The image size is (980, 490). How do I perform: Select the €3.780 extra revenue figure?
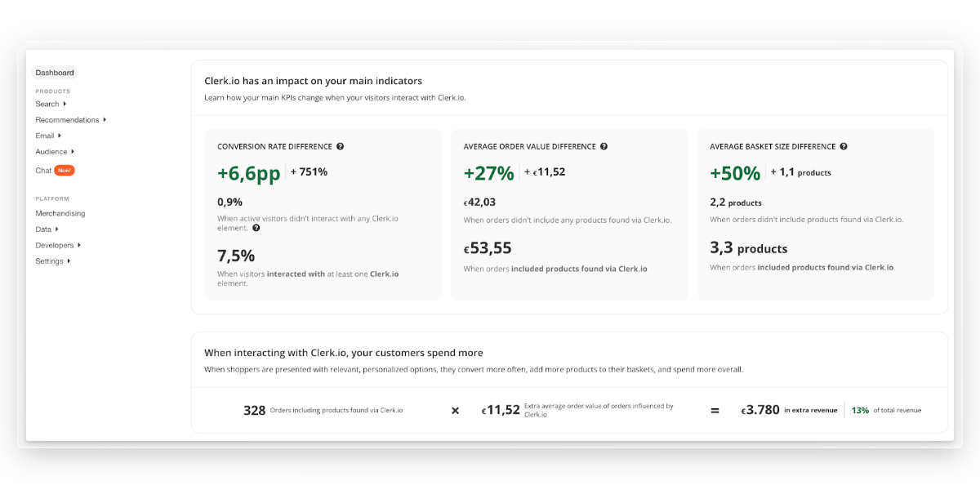760,410
